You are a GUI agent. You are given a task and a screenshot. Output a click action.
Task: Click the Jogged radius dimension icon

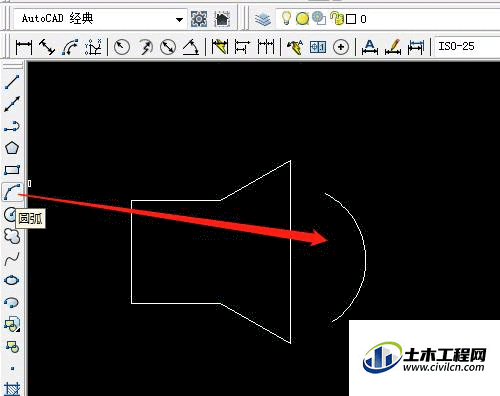[145, 47]
